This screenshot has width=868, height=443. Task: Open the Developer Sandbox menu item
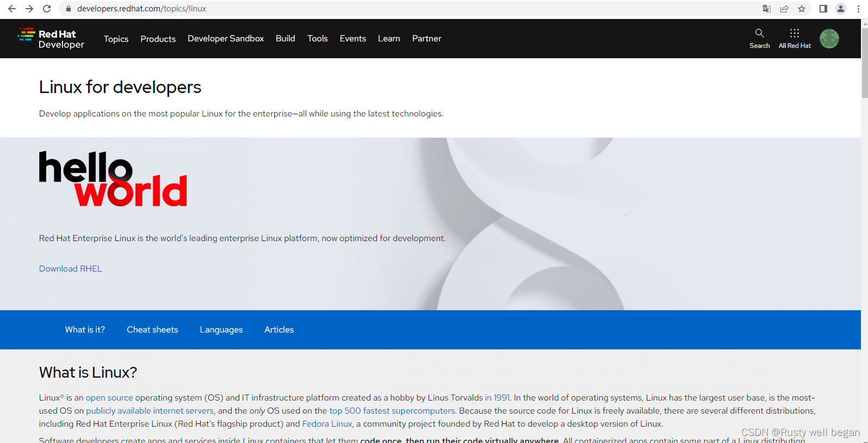226,39
